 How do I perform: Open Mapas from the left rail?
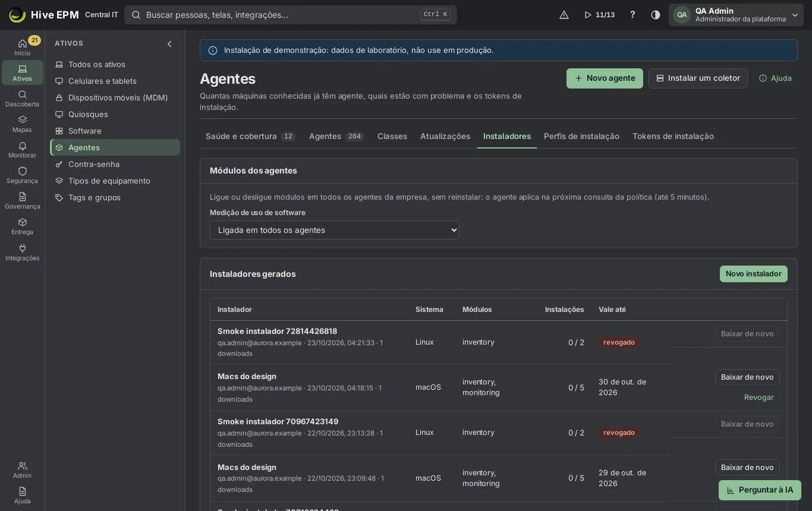[x=22, y=124]
